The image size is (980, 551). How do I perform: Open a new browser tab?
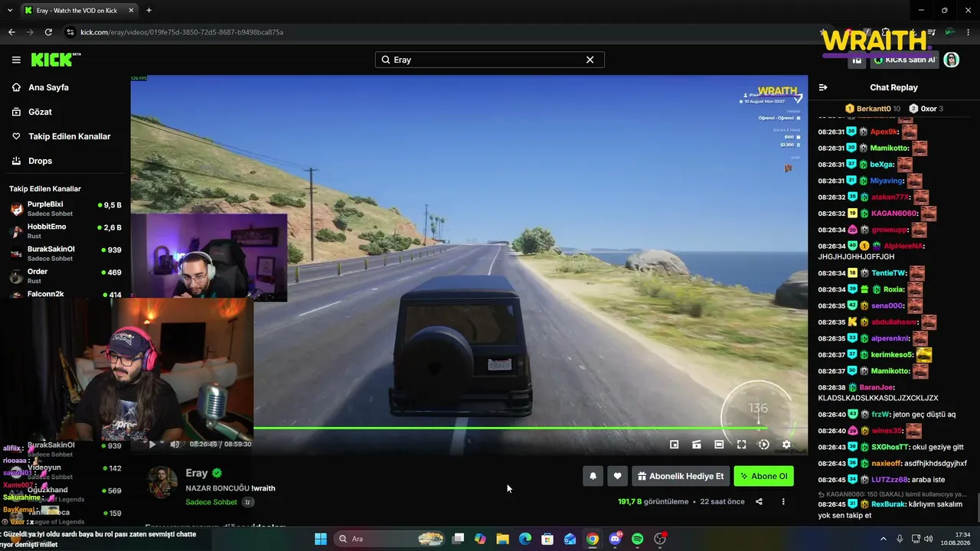click(x=149, y=11)
